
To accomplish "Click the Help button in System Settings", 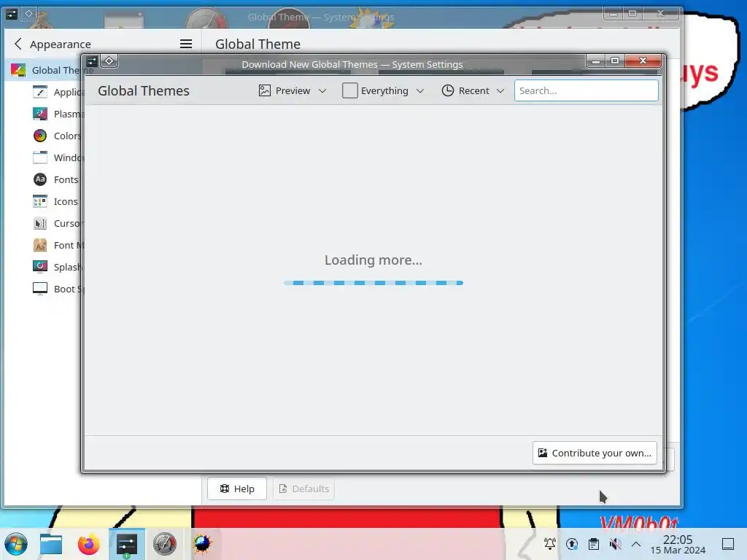I will pyautogui.click(x=237, y=489).
